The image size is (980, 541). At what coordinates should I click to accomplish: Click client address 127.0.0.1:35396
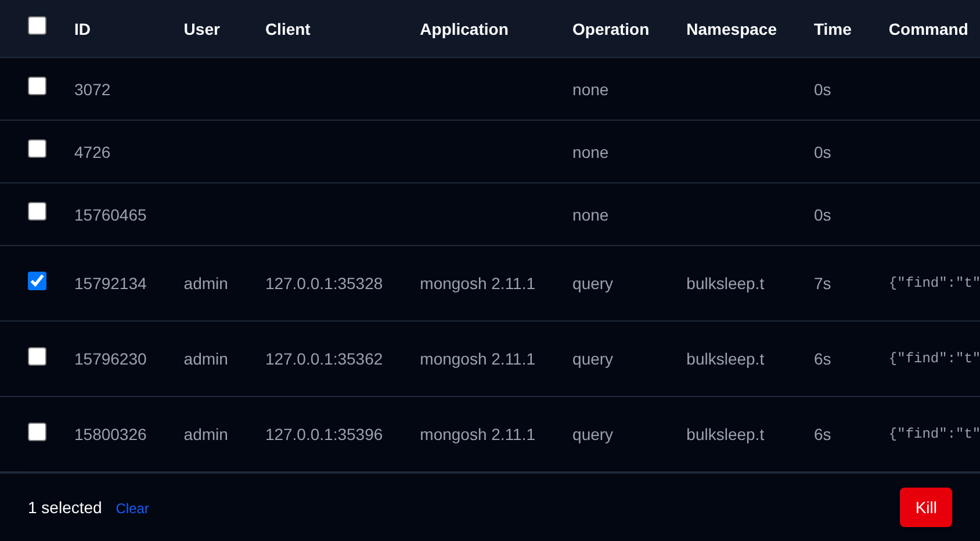point(324,435)
